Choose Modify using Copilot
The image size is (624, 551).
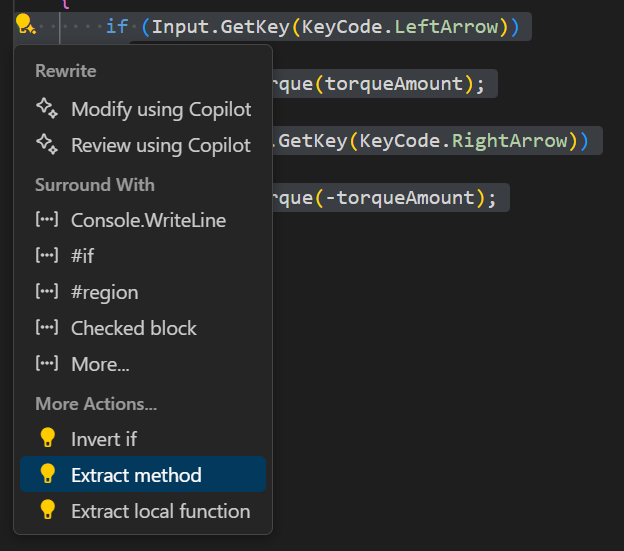click(161, 109)
